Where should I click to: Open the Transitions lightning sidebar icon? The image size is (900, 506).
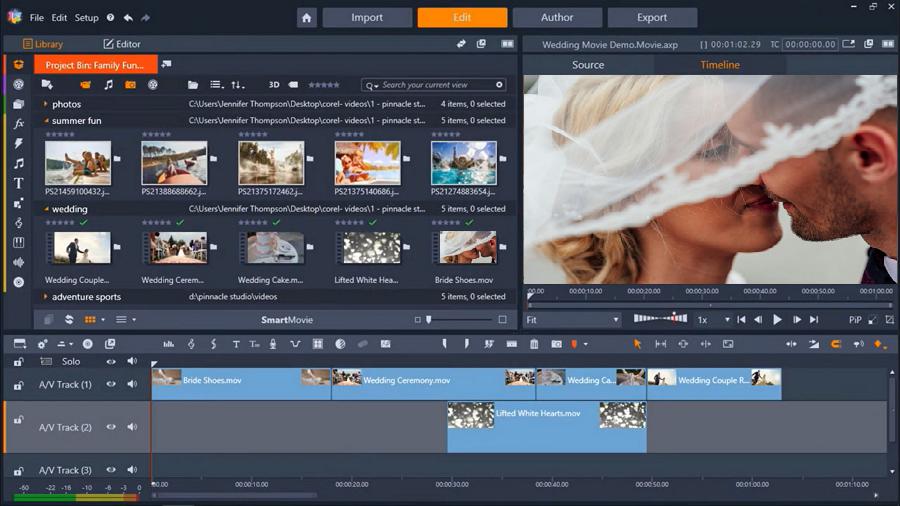[x=19, y=143]
